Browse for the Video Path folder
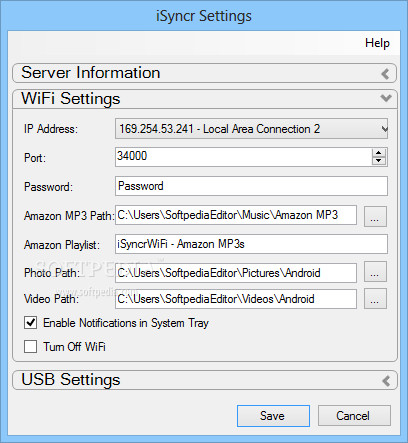The height and width of the screenshot is (443, 408). [375, 298]
